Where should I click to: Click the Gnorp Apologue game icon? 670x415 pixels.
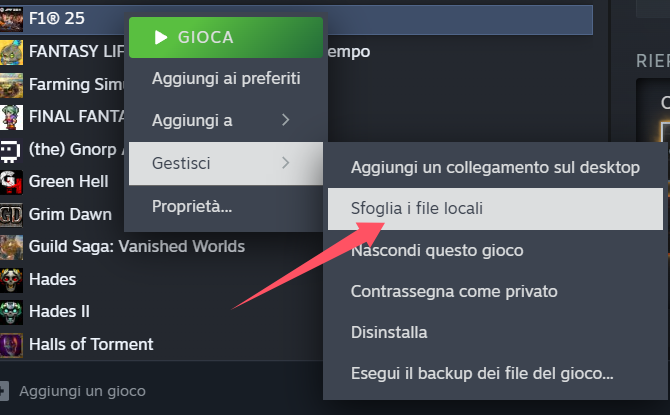[11, 149]
